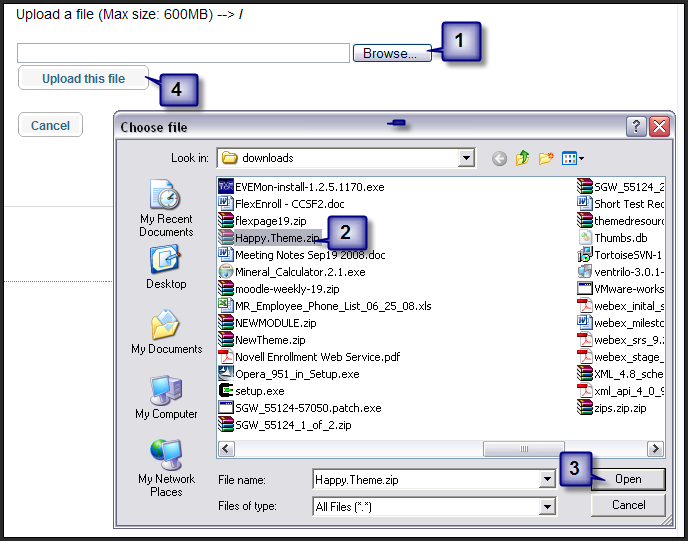Click the upload file path text field

pyautogui.click(x=183, y=53)
